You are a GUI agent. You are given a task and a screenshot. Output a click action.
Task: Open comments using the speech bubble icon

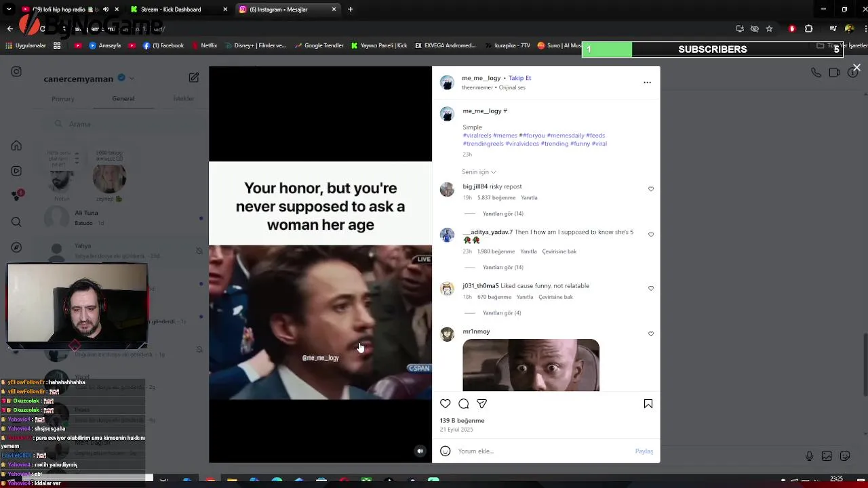(x=464, y=404)
